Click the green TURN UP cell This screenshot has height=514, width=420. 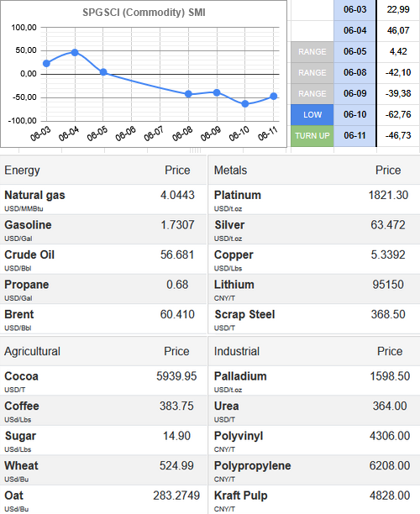click(x=312, y=136)
